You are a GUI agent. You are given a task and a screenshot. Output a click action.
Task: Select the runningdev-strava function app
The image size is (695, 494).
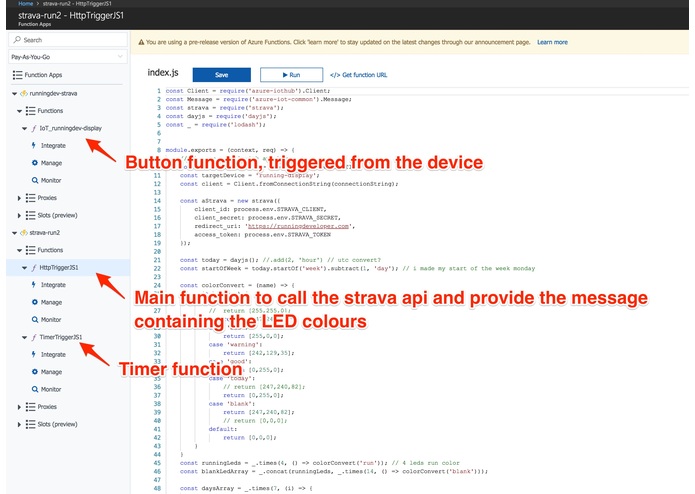pos(53,93)
